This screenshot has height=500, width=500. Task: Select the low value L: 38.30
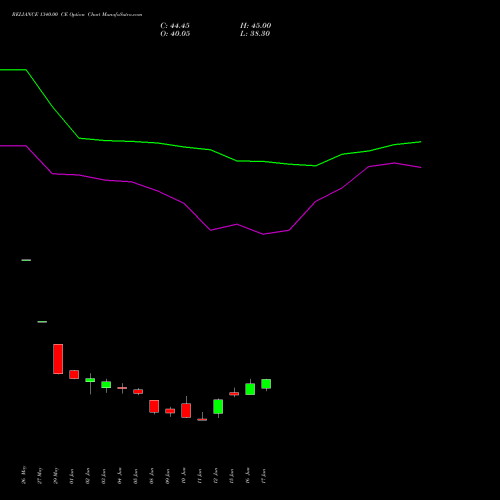(x=255, y=34)
